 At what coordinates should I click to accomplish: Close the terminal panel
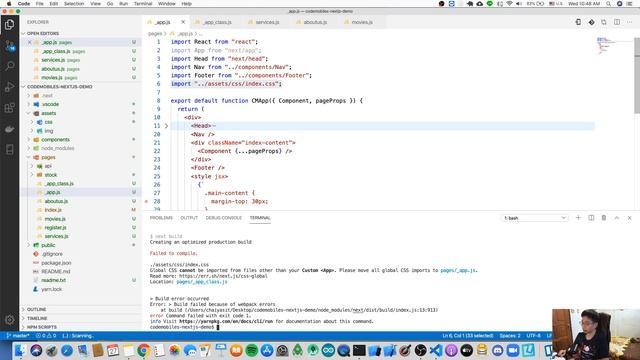[x=629, y=218]
